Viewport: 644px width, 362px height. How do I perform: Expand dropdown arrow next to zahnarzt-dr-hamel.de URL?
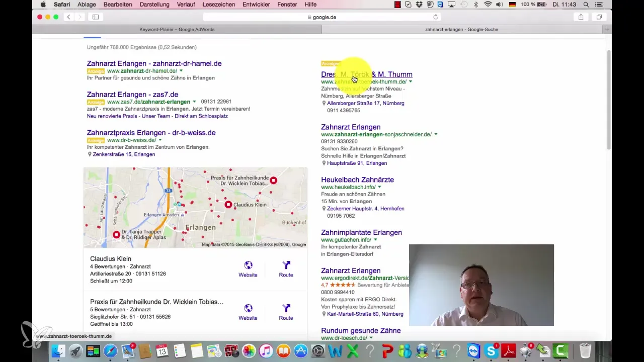pyautogui.click(x=181, y=71)
